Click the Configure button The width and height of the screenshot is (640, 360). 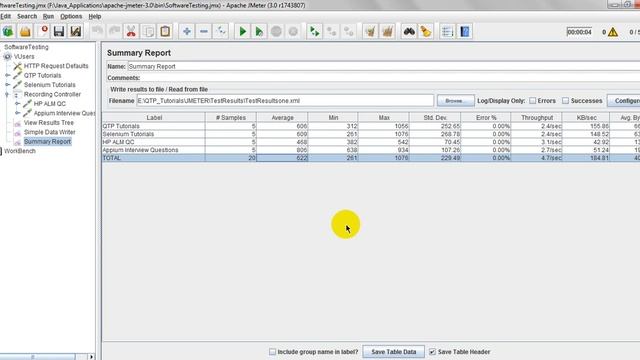(x=624, y=100)
